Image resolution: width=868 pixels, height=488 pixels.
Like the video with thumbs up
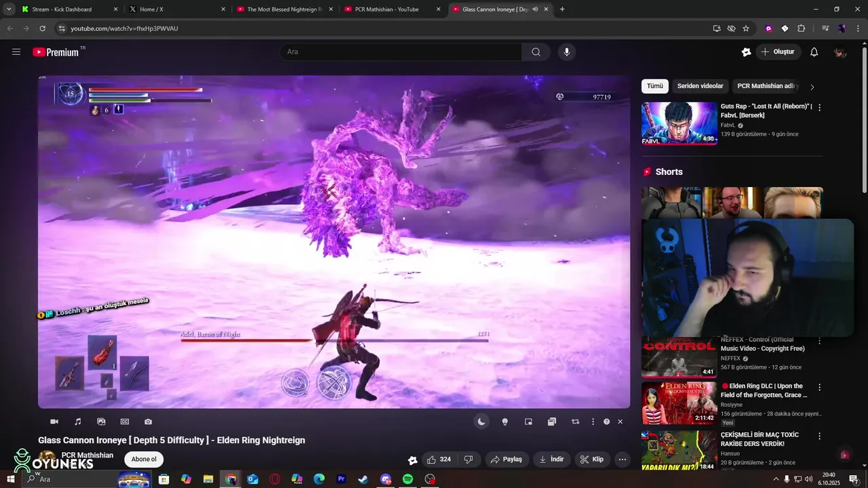[439, 459]
